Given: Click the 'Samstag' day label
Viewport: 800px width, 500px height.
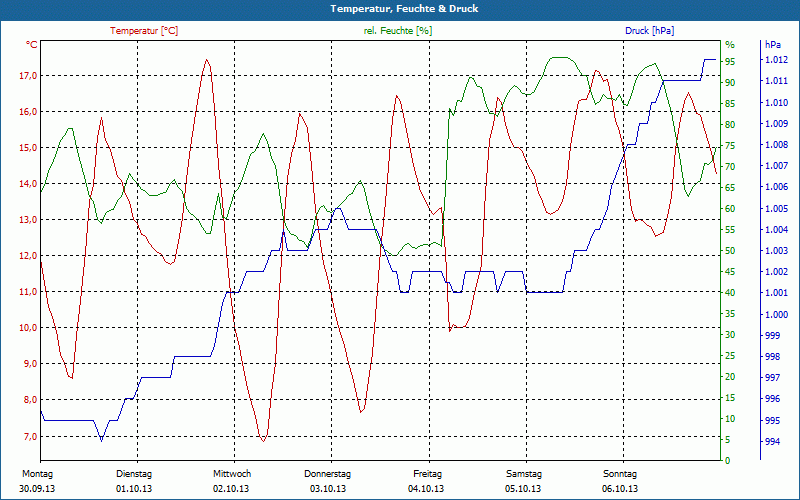Looking at the screenshot, I should click(523, 474).
